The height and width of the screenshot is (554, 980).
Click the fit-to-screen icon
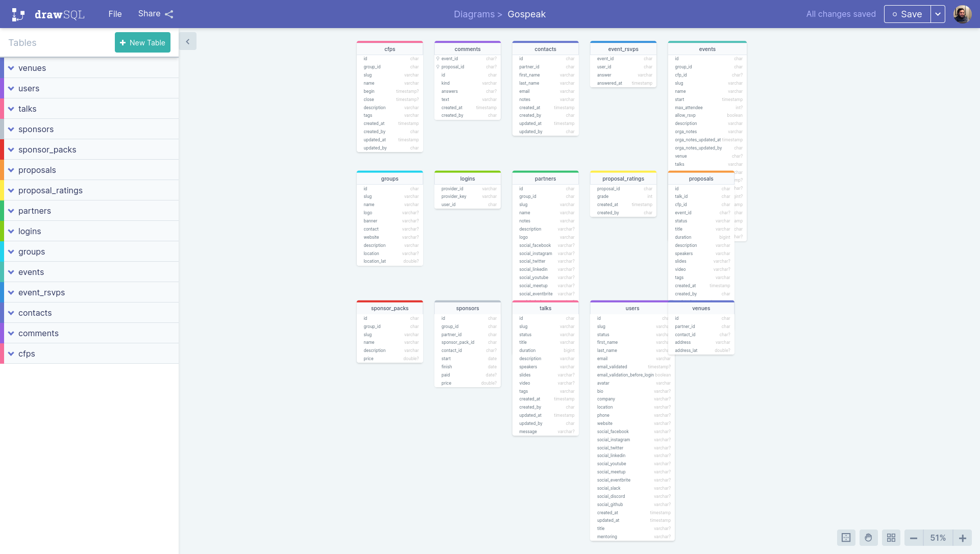[x=845, y=538]
